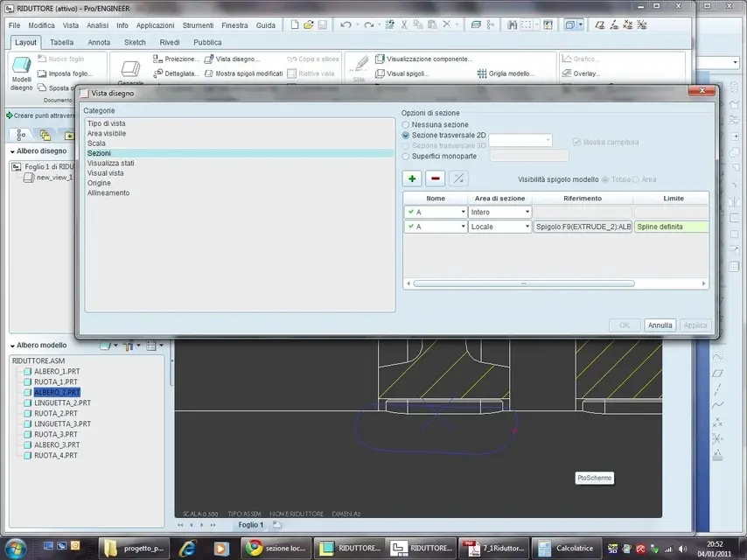Select Superfici monoparte radio button
The image size is (747, 560).
point(405,157)
